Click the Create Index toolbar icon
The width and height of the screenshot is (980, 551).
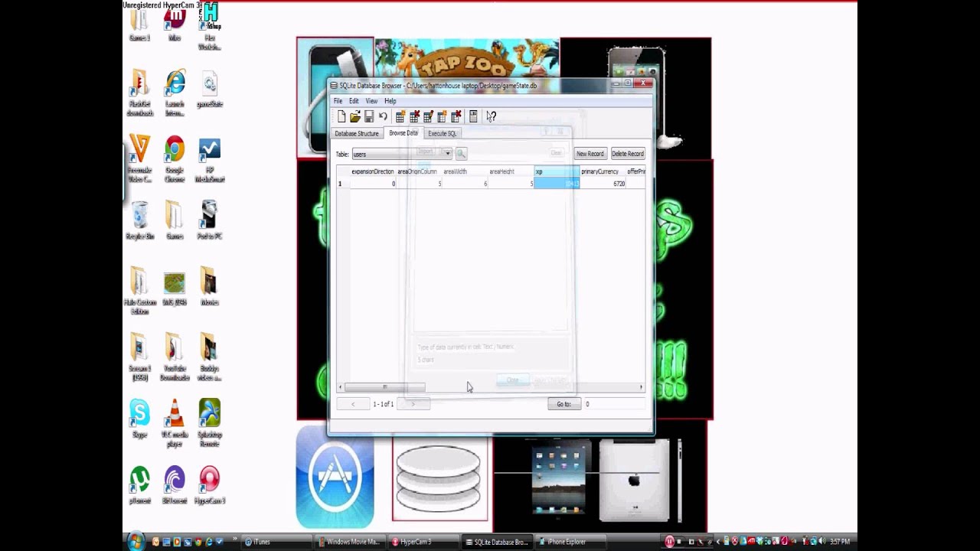(442, 116)
